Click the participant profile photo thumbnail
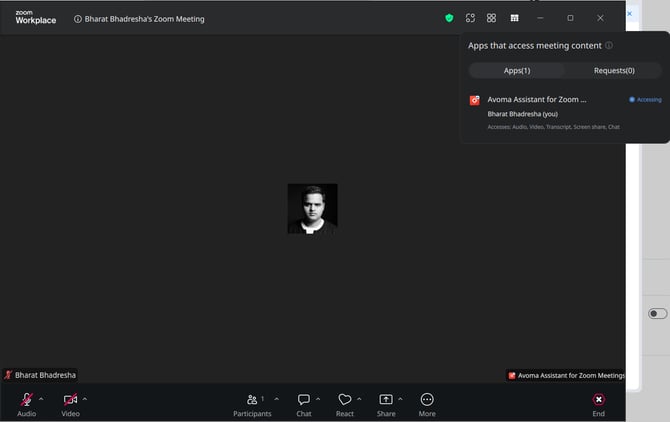Screen dimensions: 670x422 tap(312, 209)
